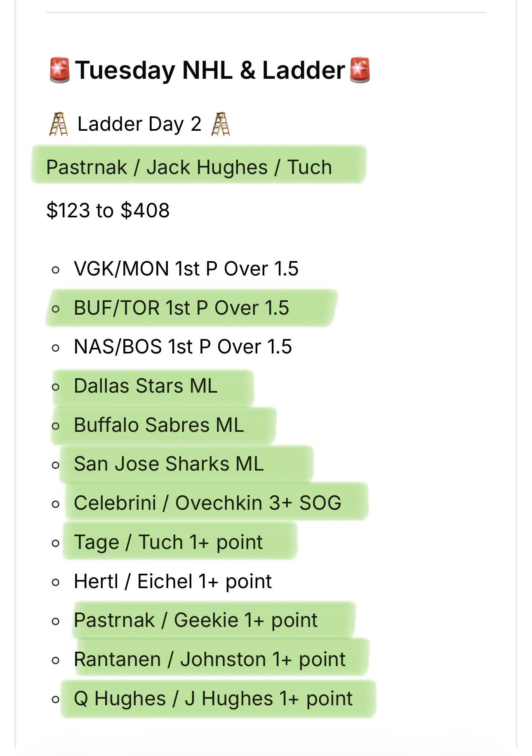
Task: Tap the "Hertl / Eichel 1+ point" item
Action: click(x=173, y=582)
